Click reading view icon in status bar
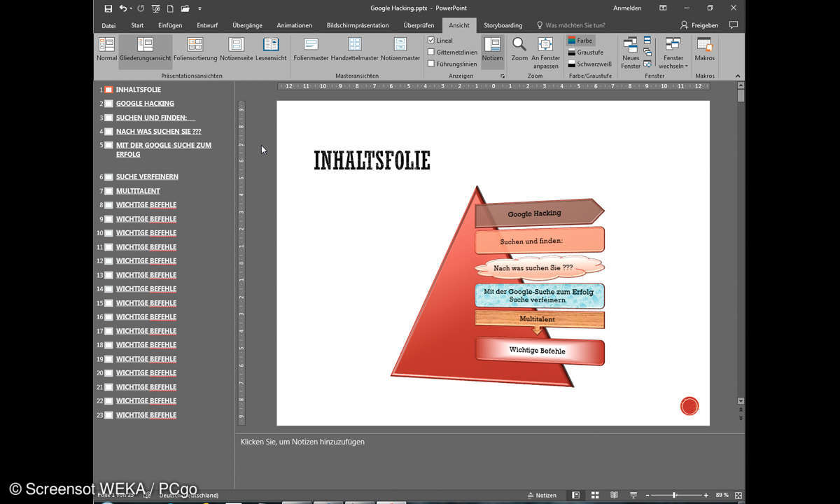 614,495
